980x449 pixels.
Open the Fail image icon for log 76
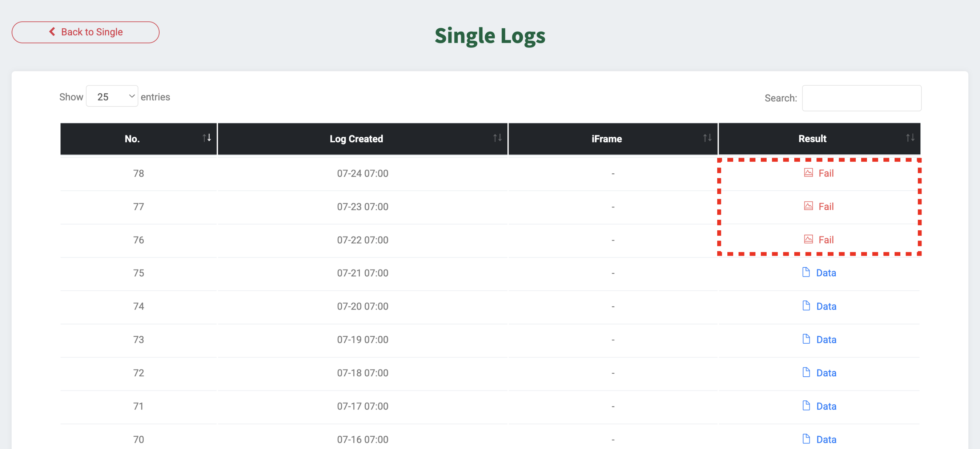[808, 239]
